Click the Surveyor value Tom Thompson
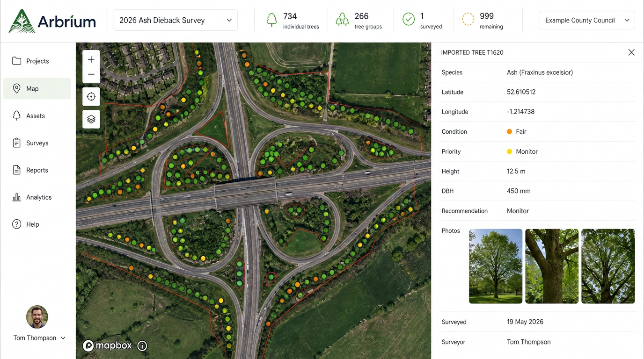Screen dimensions: 644x359 (x=529, y=342)
